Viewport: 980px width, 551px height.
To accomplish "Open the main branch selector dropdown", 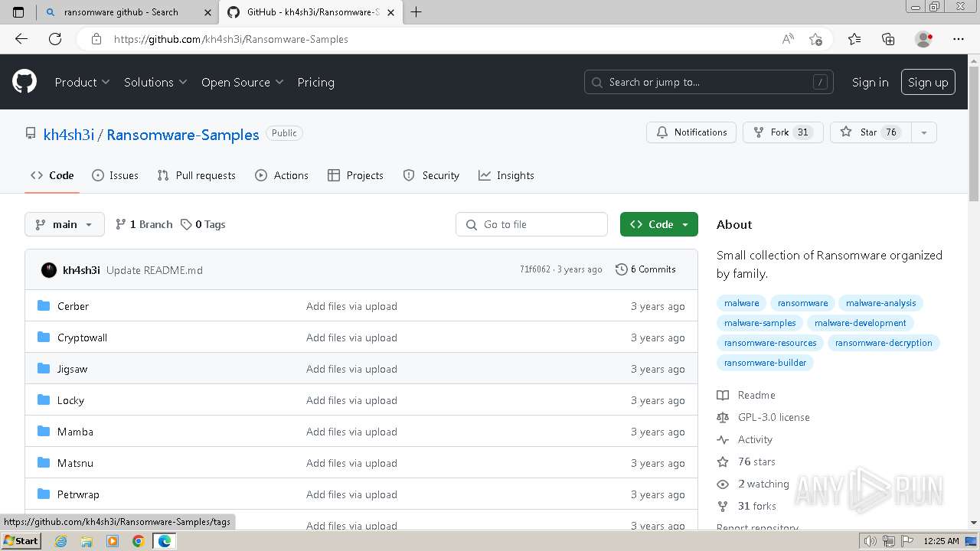I will point(64,224).
